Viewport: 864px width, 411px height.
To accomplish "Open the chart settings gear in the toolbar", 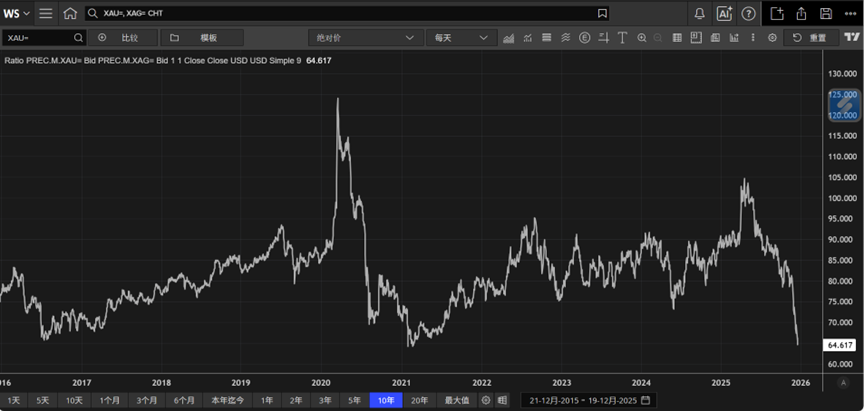I will click(773, 38).
